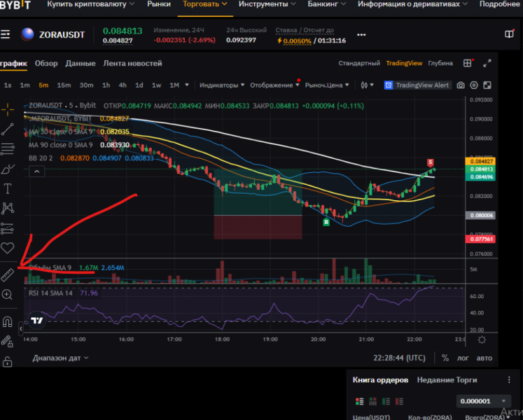Open the Банкинг menu
The height and width of the screenshot is (420, 523).
(326, 4)
